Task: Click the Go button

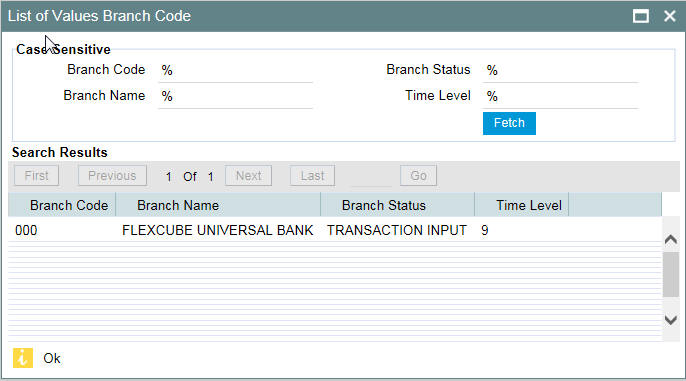Action: 418,176
